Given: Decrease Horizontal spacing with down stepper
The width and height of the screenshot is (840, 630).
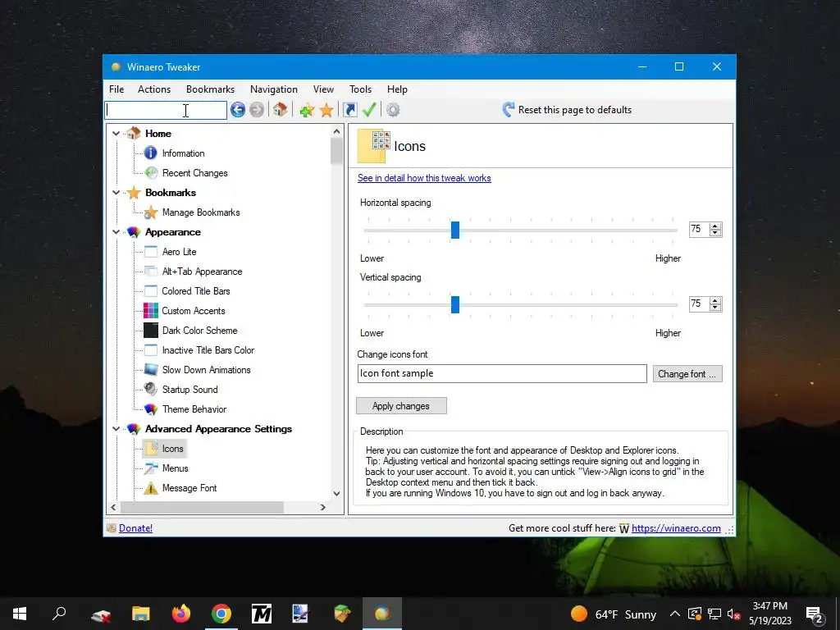Looking at the screenshot, I should (x=715, y=233).
